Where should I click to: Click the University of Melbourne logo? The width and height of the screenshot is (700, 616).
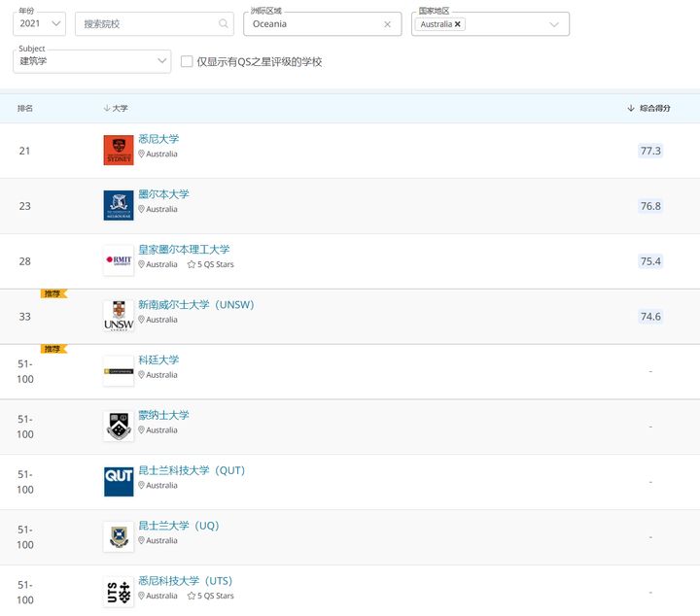pyautogui.click(x=119, y=206)
